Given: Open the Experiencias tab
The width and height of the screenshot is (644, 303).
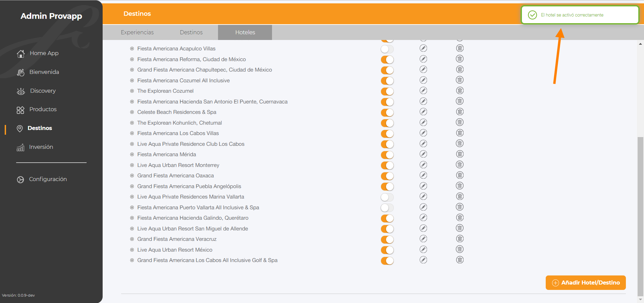Looking at the screenshot, I should click(137, 32).
